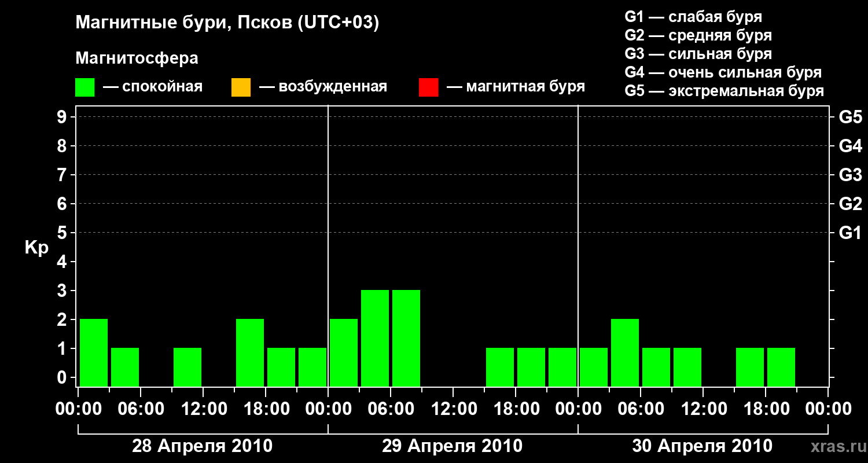Image resolution: width=868 pixels, height=463 pixels.
Task: Click the G5 label on the right axis
Action: [x=850, y=117]
